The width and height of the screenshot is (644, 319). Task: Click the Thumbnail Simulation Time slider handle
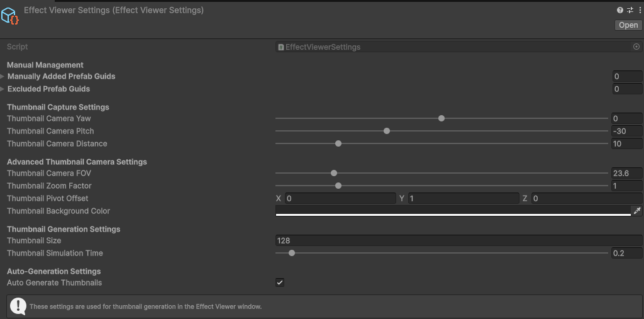click(x=292, y=253)
